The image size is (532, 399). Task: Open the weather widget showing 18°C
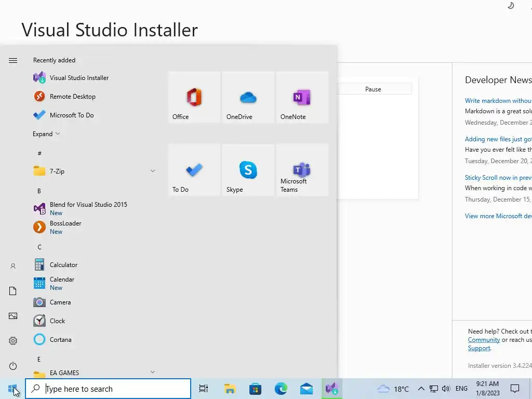[393, 389]
